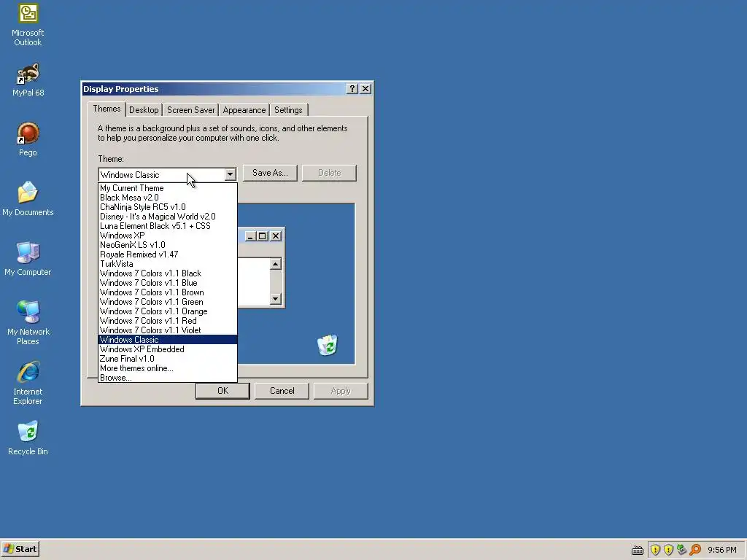Pick the ChaNinja Style RC5 v1.0 theme
Screen dimensions: 747x560
pyautogui.click(x=168, y=207)
